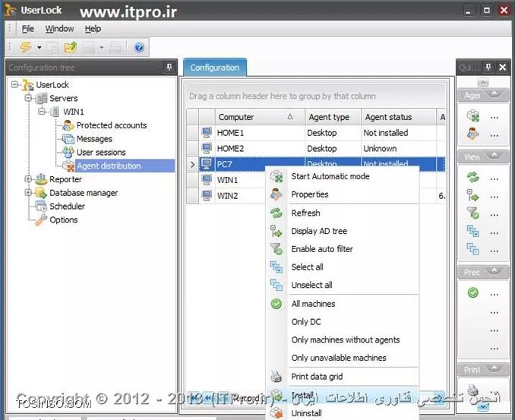Pin the Quick access side panel
515x420 pixels.
[488, 68]
